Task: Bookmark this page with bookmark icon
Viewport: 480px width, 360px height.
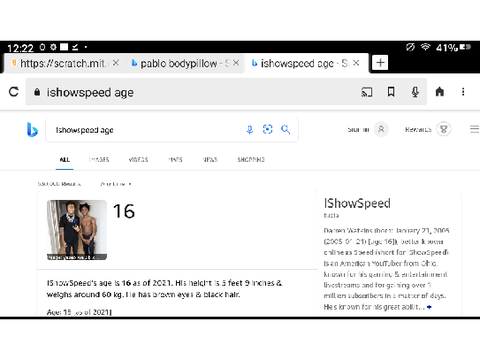Action: [391, 92]
